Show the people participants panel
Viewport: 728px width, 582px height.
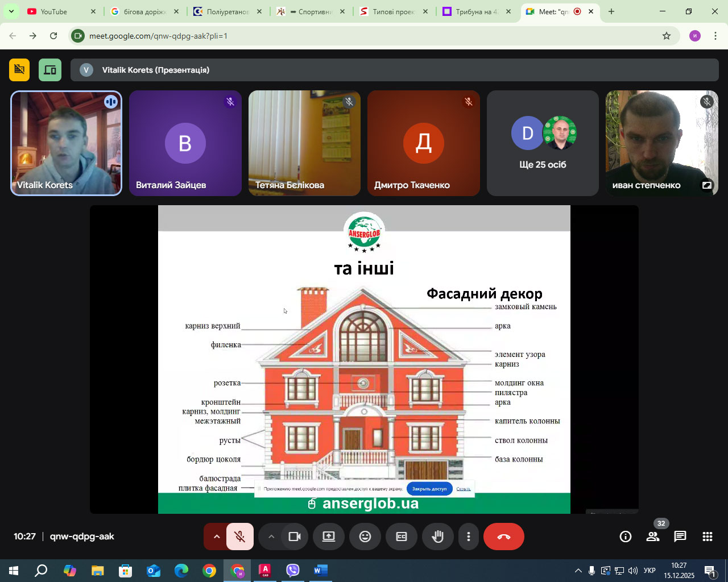coord(653,537)
